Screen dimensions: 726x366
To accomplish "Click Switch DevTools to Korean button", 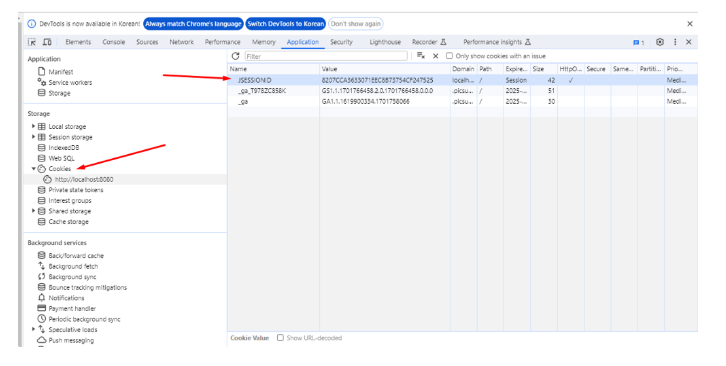I will coord(286,24).
